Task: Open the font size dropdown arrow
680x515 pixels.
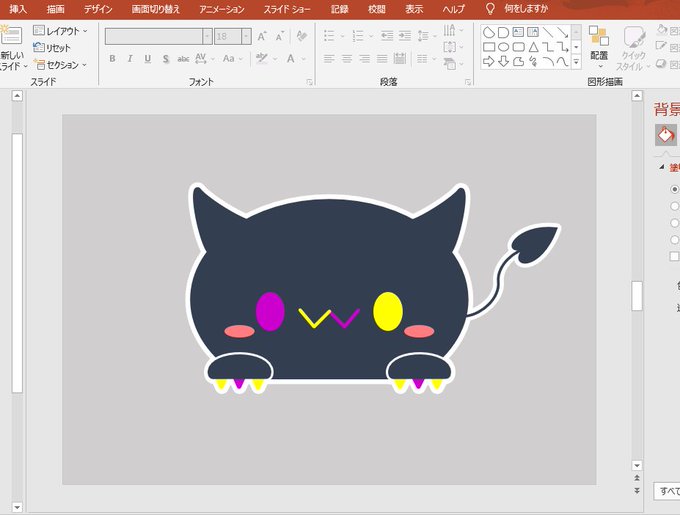Action: coord(246,36)
